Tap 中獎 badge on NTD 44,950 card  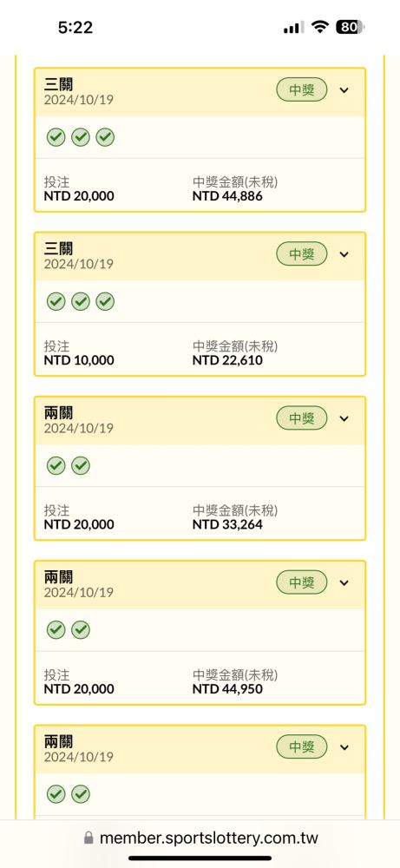[302, 582]
